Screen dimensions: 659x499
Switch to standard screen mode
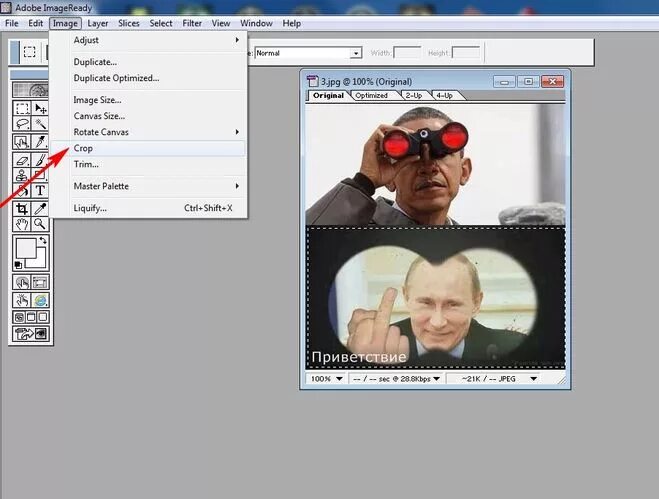(x=19, y=317)
